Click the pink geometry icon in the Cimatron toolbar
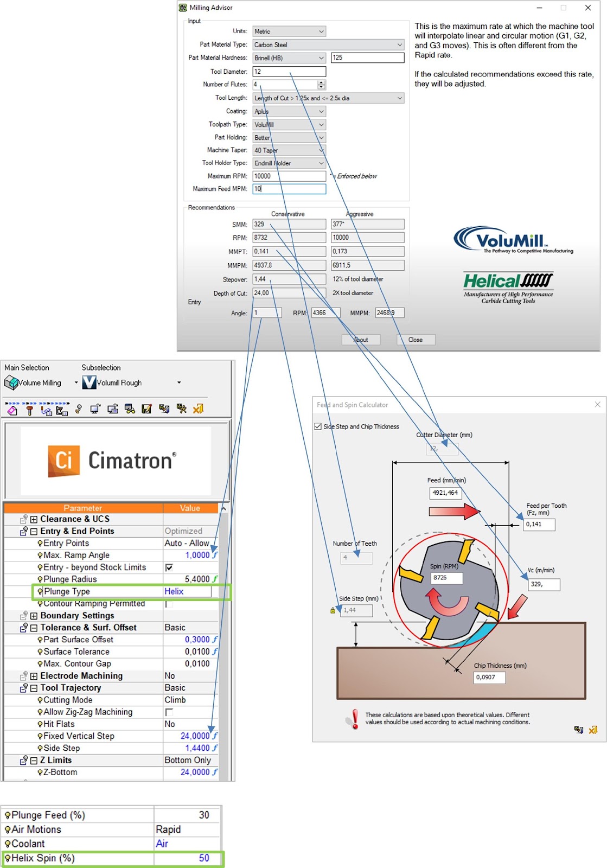This screenshot has width=607, height=868. pyautogui.click(x=12, y=410)
